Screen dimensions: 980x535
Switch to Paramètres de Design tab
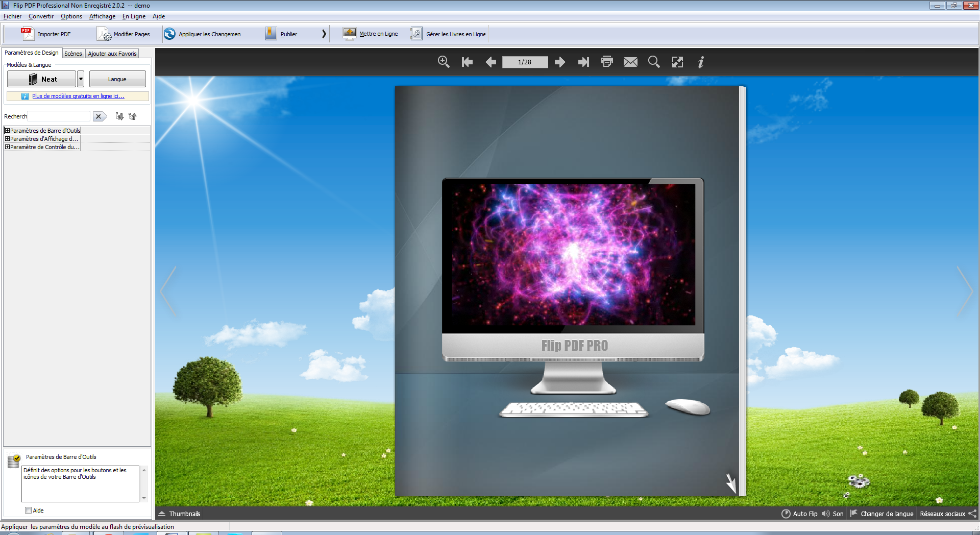[x=32, y=53]
